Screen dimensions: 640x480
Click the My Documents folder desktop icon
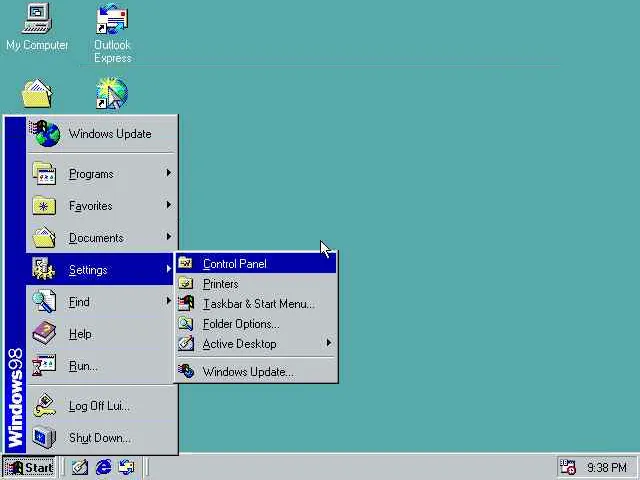(x=37, y=93)
